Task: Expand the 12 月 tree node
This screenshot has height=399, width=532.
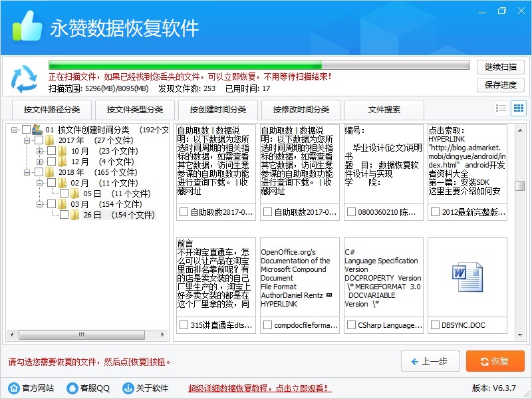Action: tap(40, 162)
